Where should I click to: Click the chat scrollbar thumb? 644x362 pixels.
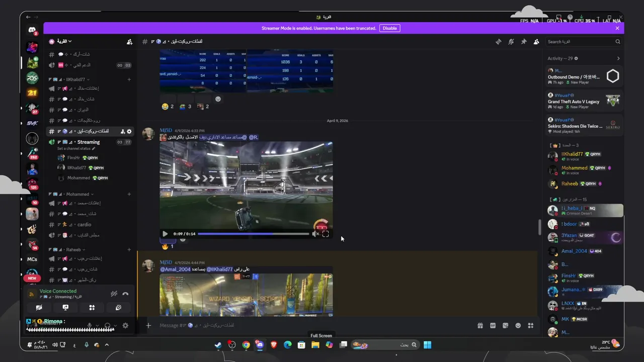pyautogui.click(x=540, y=227)
